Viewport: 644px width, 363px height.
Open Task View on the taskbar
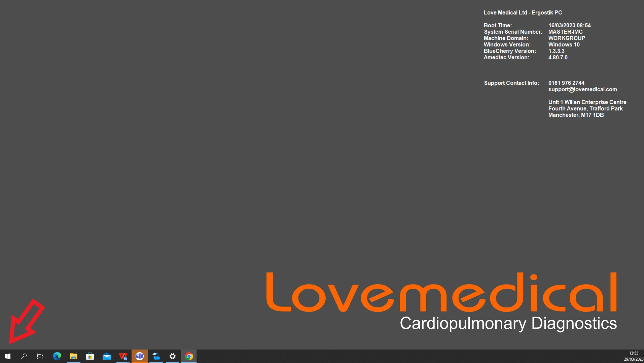tap(40, 356)
